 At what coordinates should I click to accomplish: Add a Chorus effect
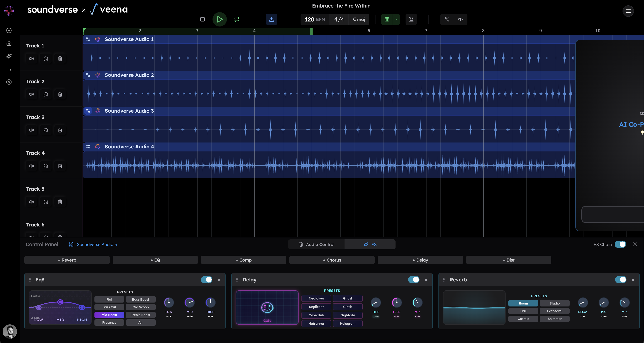click(332, 260)
